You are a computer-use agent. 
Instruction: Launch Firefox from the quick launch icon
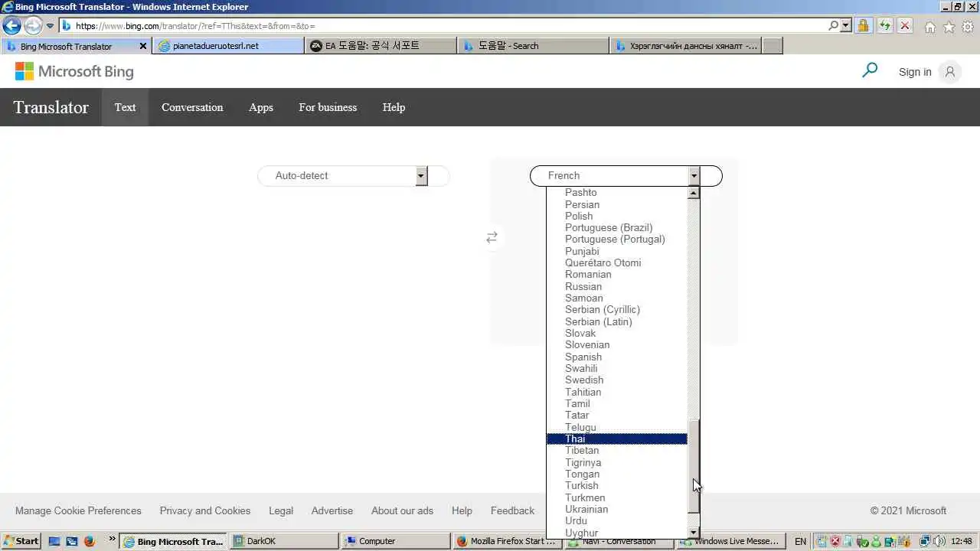pyautogui.click(x=89, y=541)
